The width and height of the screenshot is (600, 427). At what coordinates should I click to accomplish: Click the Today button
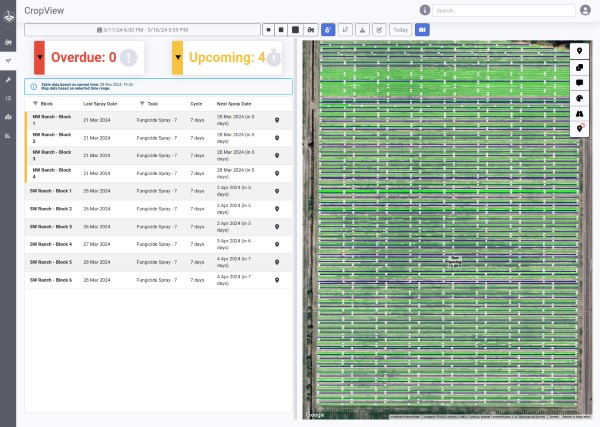(400, 29)
